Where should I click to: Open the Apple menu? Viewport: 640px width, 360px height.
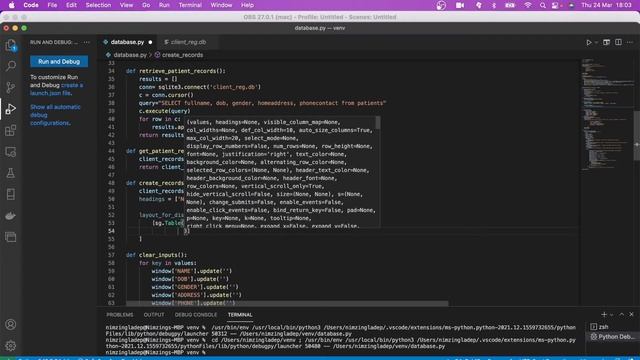pos(12,5)
